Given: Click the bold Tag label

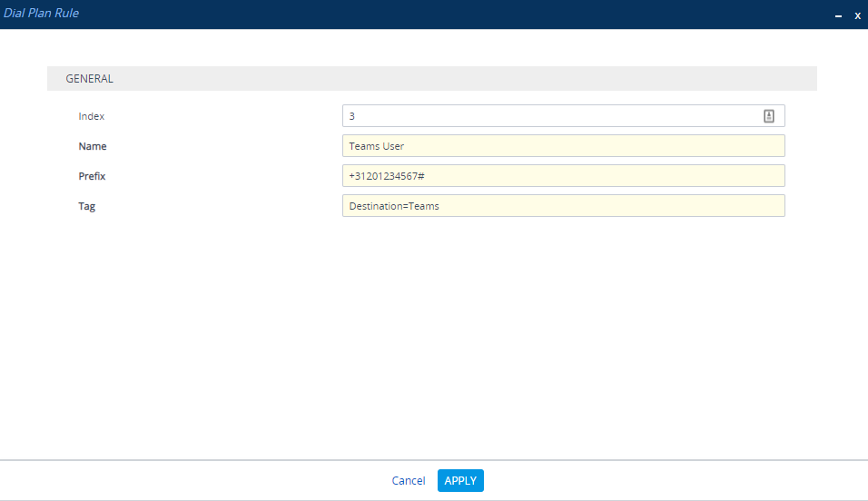Looking at the screenshot, I should coord(87,206).
